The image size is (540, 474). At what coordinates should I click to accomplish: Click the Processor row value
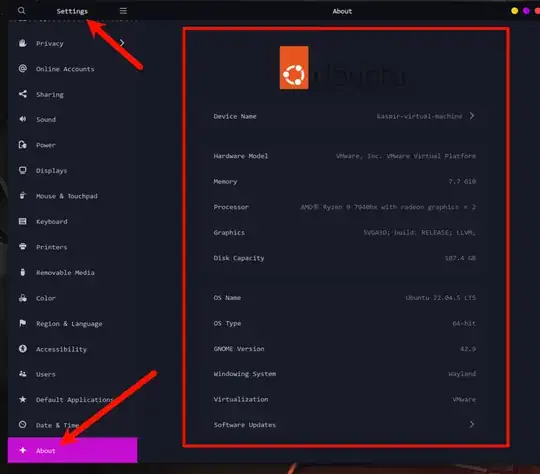point(388,207)
